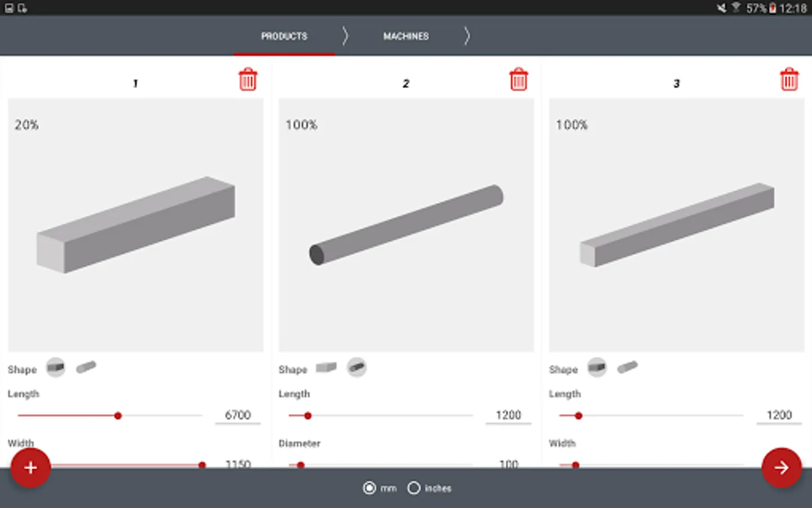
Task: Tap the battery indicator in the status bar
Action: click(773, 8)
